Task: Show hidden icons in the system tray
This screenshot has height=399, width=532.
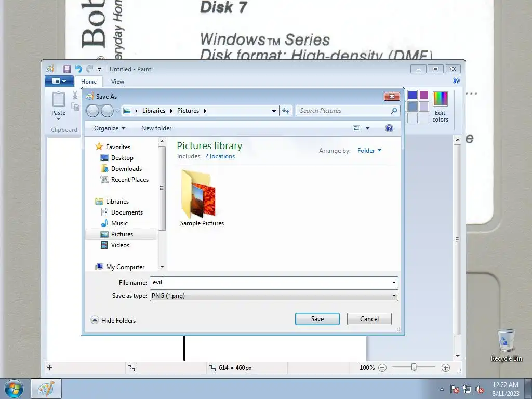Action: click(442, 390)
